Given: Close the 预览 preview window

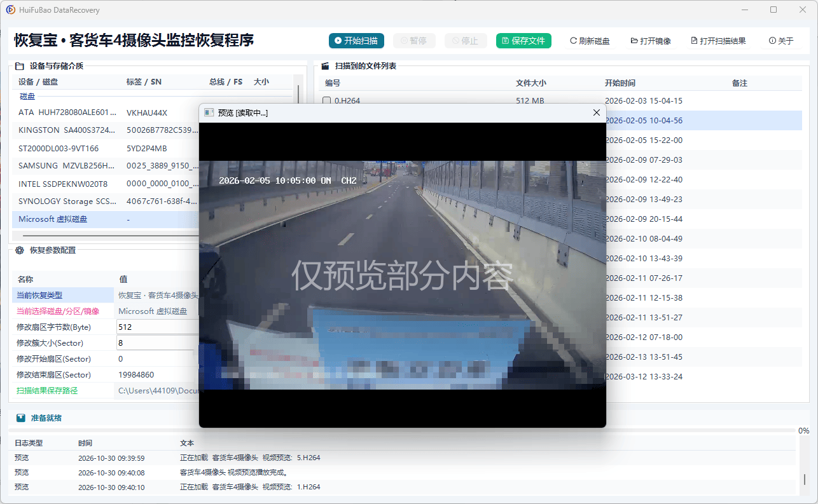Looking at the screenshot, I should (597, 112).
